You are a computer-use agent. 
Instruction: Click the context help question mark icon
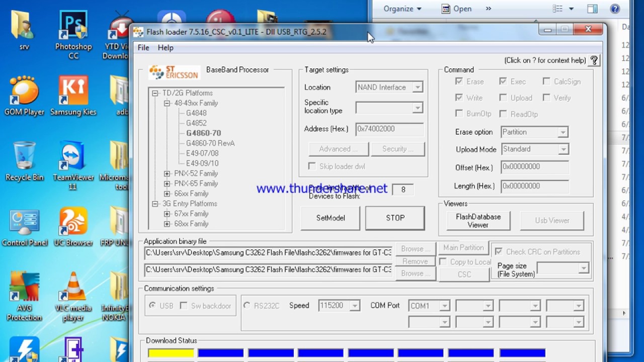(594, 60)
